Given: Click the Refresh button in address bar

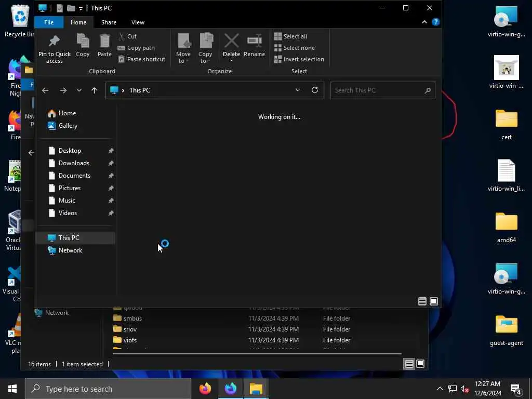Looking at the screenshot, I should pyautogui.click(x=314, y=90).
